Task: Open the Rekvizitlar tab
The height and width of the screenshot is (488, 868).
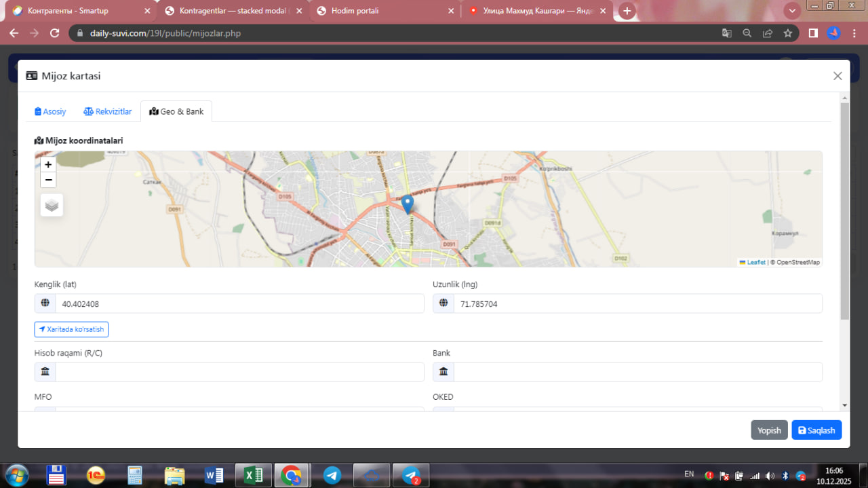Action: tap(108, 111)
